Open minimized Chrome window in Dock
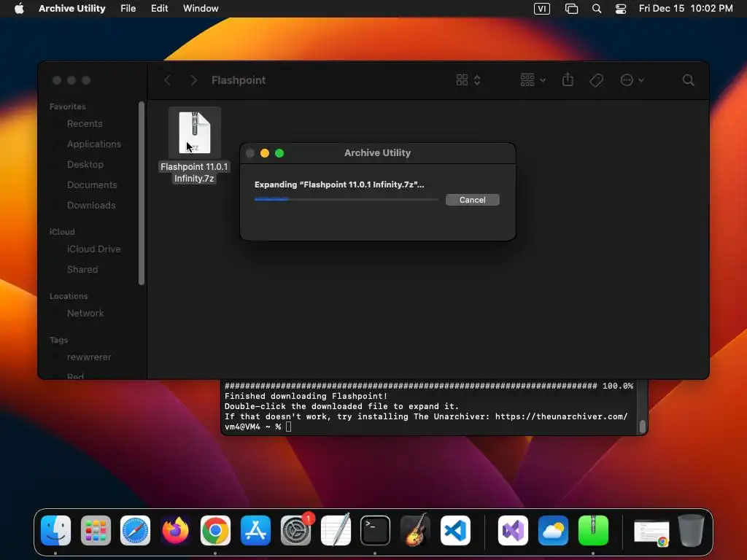The image size is (747, 560). click(651, 532)
